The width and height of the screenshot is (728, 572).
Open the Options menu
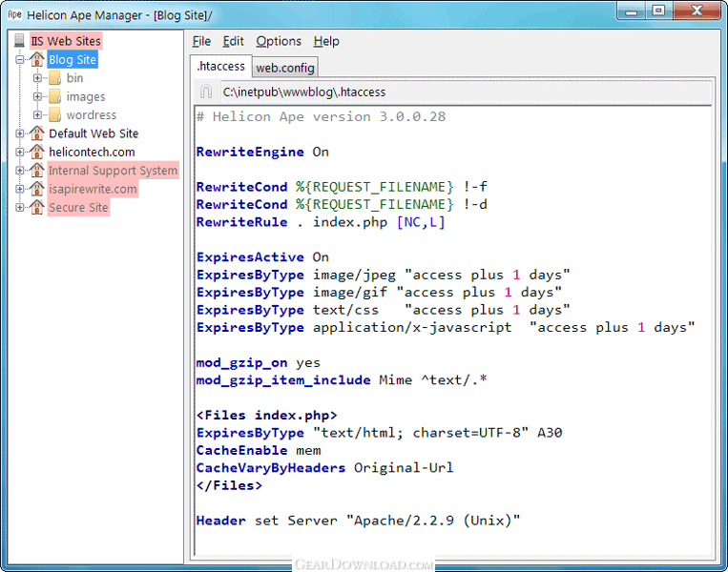pyautogui.click(x=279, y=41)
